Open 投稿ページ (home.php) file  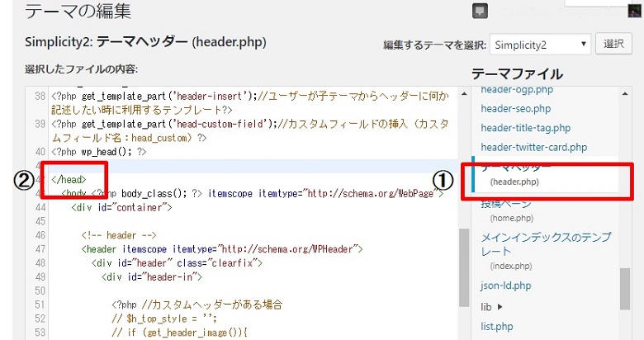coord(507,210)
